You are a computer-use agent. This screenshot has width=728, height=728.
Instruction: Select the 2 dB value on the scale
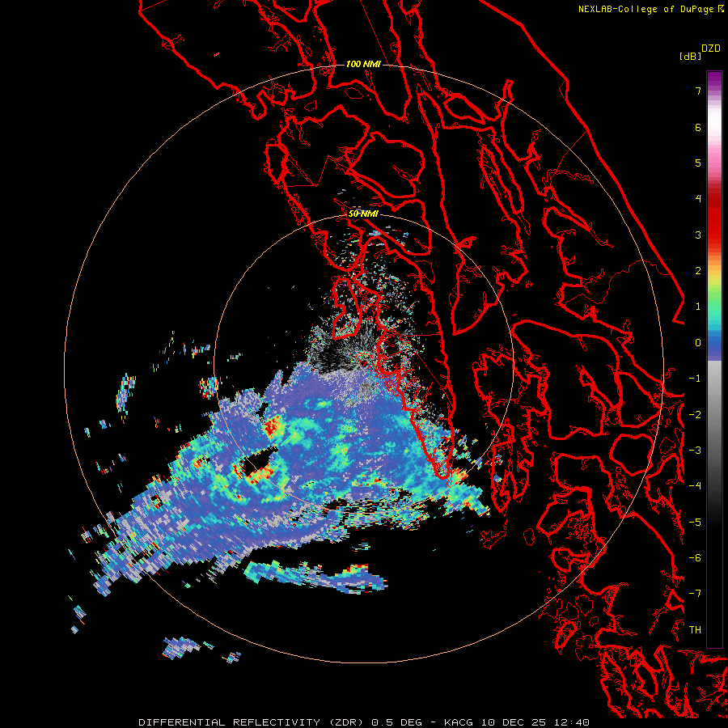click(698, 271)
